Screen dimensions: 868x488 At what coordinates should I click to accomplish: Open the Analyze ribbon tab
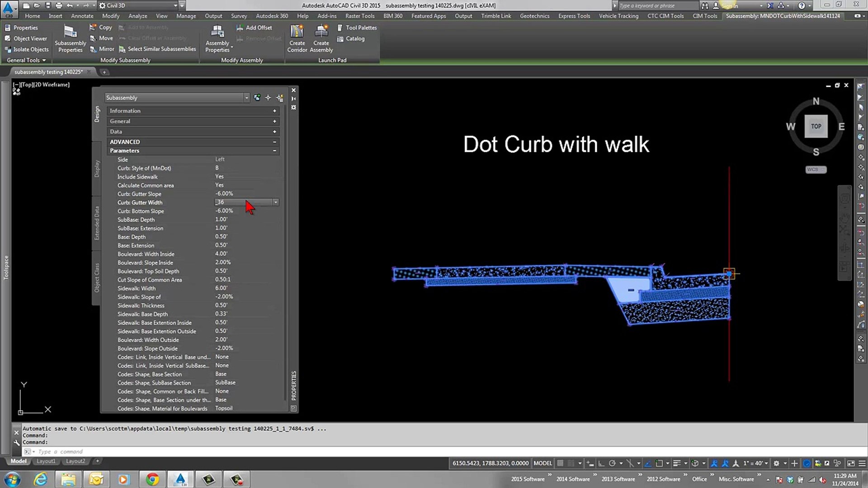coord(137,16)
